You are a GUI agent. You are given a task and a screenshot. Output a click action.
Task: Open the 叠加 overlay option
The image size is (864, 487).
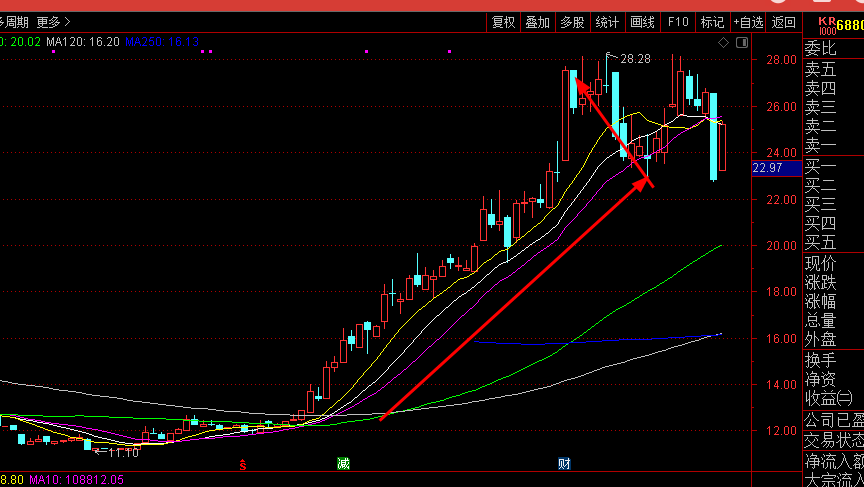537,22
